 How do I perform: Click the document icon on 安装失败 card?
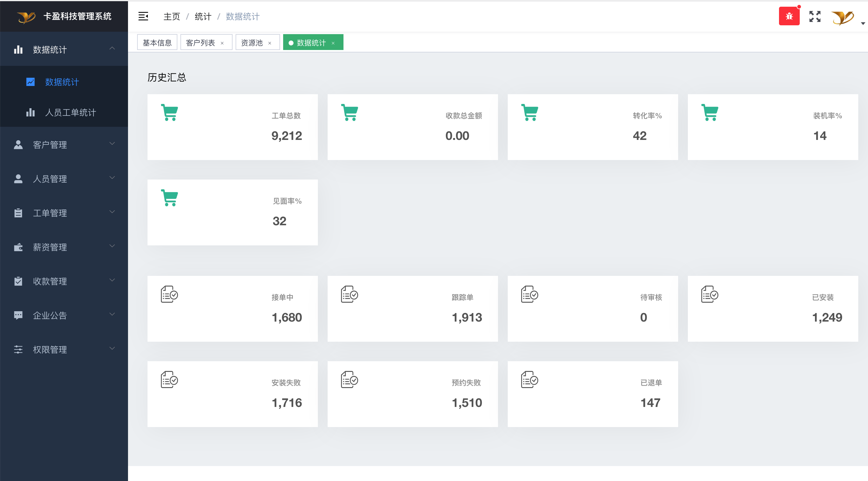(x=169, y=379)
